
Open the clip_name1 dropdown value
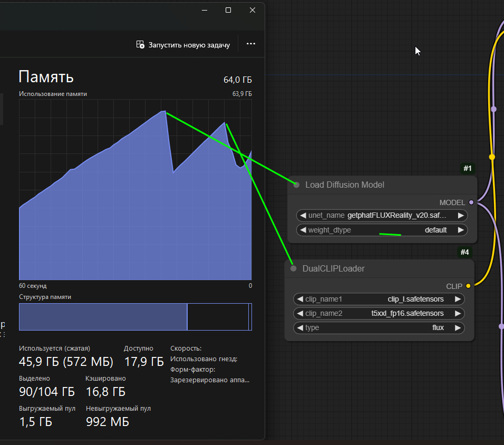415,299
